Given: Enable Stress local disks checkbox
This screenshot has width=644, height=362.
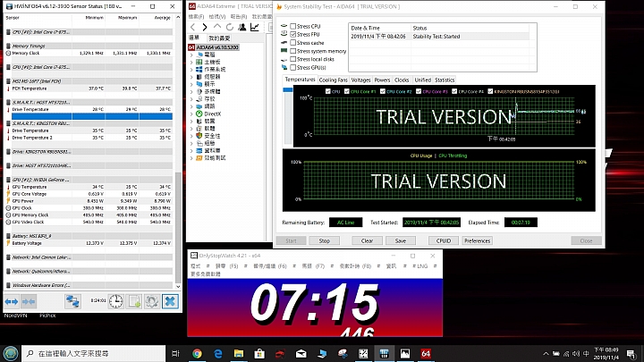Looking at the screenshot, I should pos(292,59).
